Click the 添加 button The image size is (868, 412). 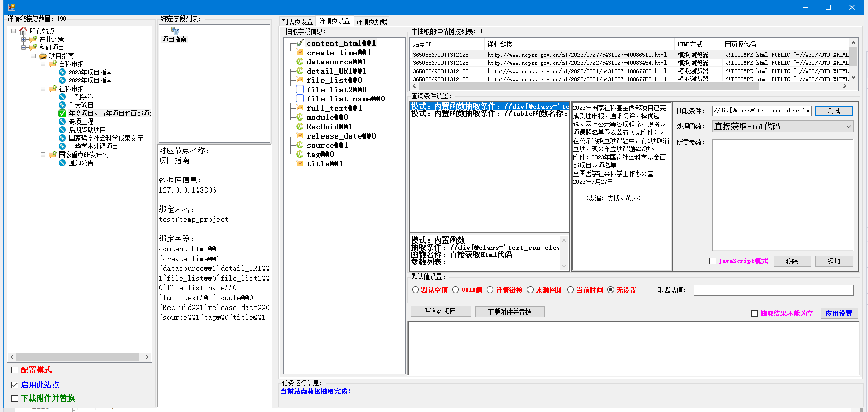pyautogui.click(x=834, y=261)
